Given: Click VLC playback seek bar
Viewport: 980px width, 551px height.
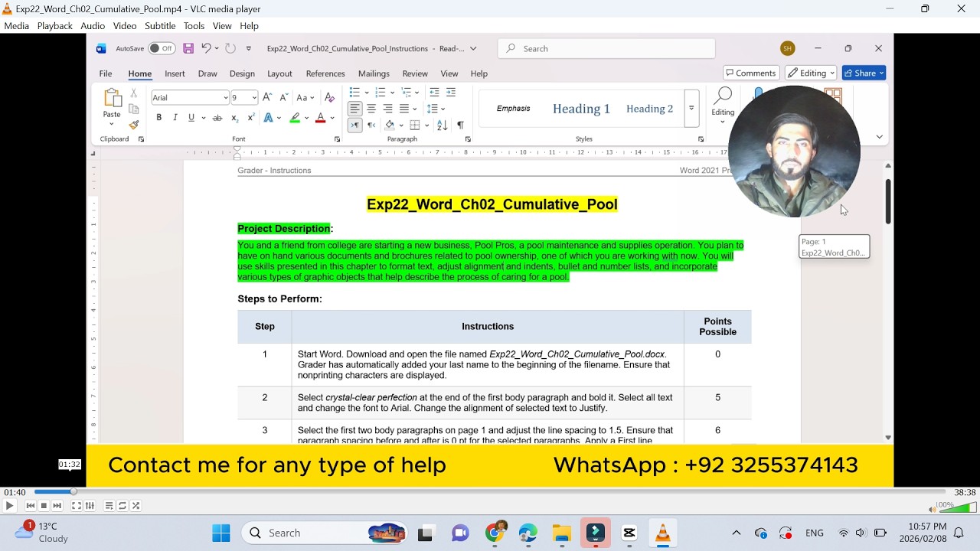Looking at the screenshot, I should tap(490, 492).
